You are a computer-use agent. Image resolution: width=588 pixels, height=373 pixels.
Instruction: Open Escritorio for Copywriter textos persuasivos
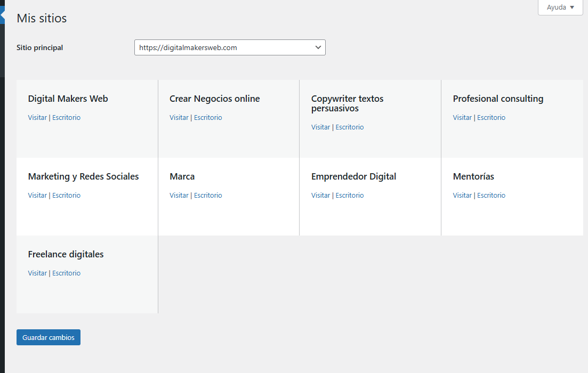pos(350,127)
